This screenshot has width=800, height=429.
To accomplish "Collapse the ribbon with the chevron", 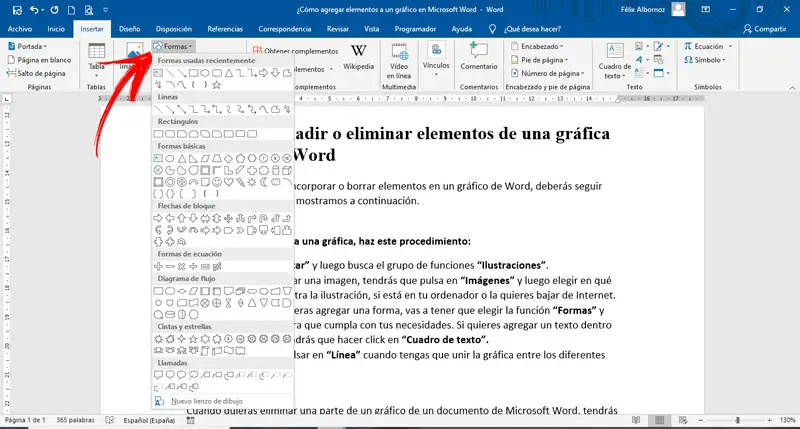I will (792, 88).
